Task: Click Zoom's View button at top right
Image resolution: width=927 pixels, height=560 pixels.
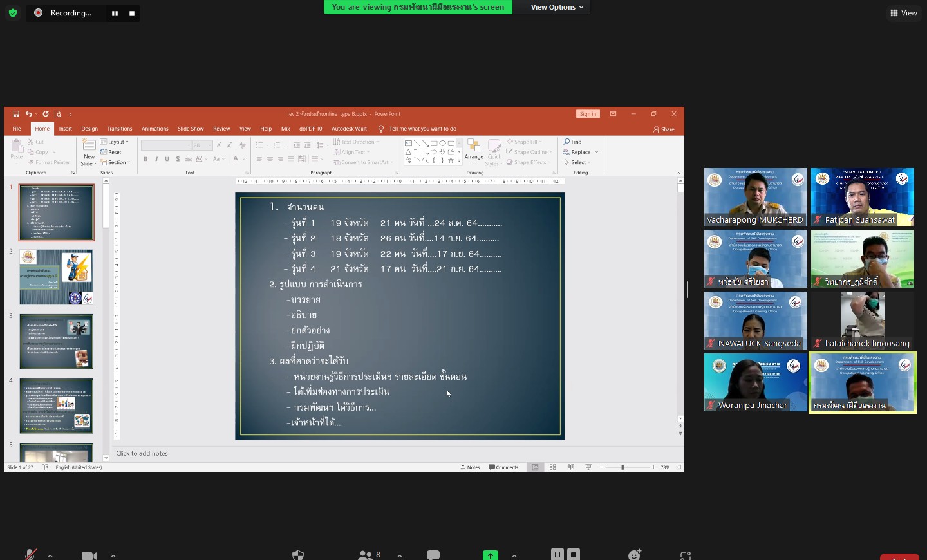Action: point(903,13)
